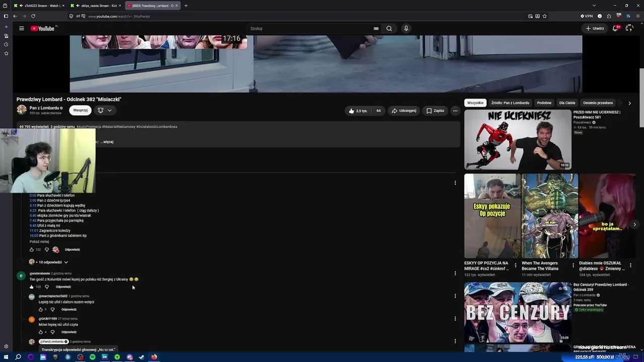The height and width of the screenshot is (362, 644).
Task: Open the browser sidebar history clock icon
Action: (x=6, y=45)
